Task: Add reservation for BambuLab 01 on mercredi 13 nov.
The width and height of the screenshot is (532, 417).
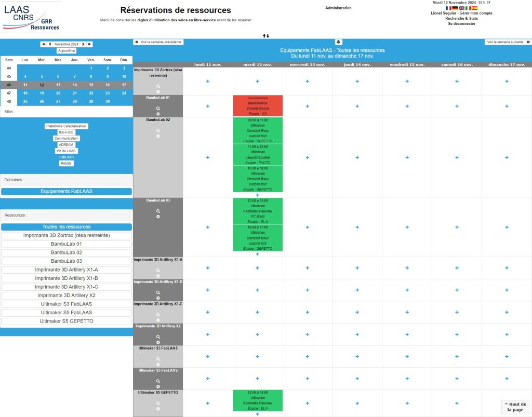Action: click(308, 106)
